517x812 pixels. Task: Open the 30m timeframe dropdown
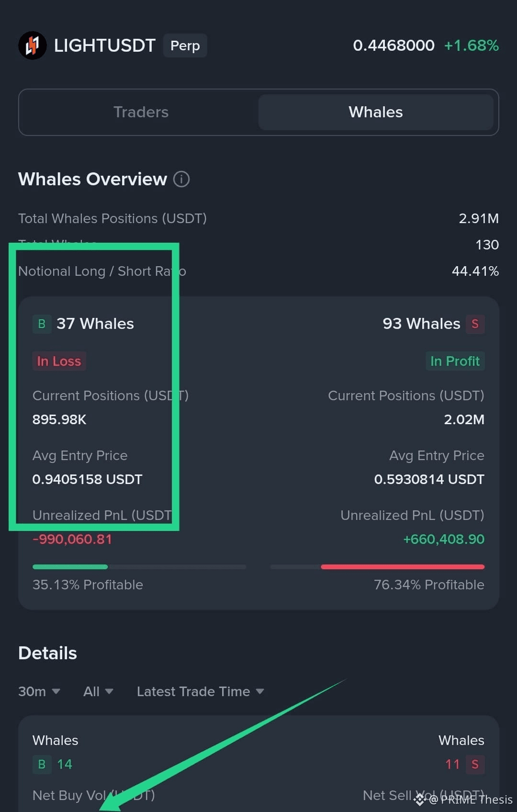39,691
